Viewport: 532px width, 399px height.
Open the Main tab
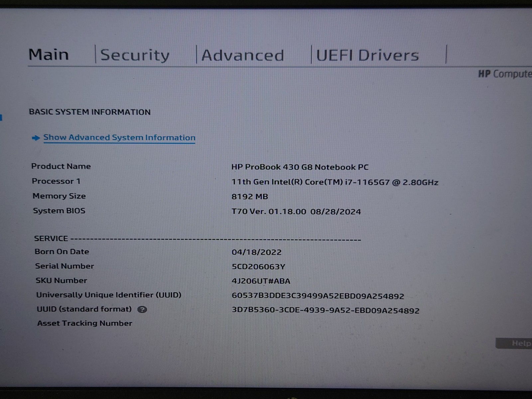point(49,55)
